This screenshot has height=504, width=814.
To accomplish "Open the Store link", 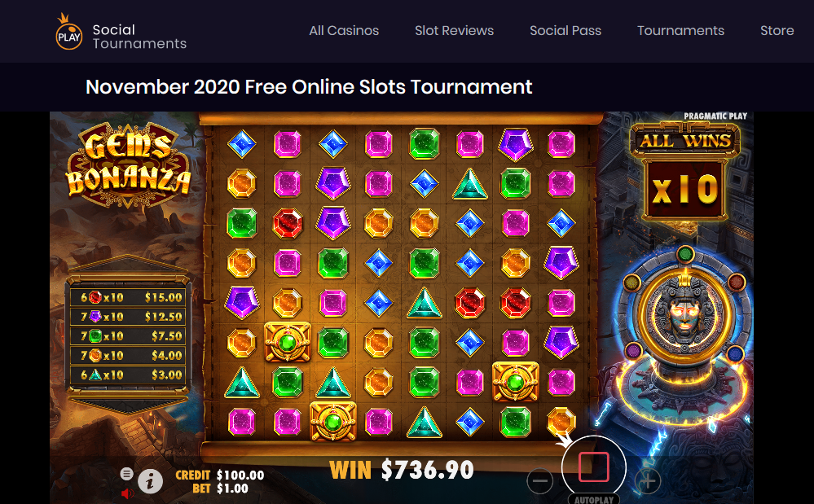I will [777, 31].
